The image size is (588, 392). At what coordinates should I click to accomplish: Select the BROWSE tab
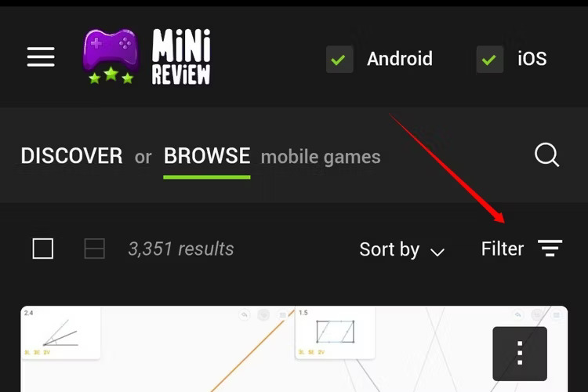pos(207,156)
